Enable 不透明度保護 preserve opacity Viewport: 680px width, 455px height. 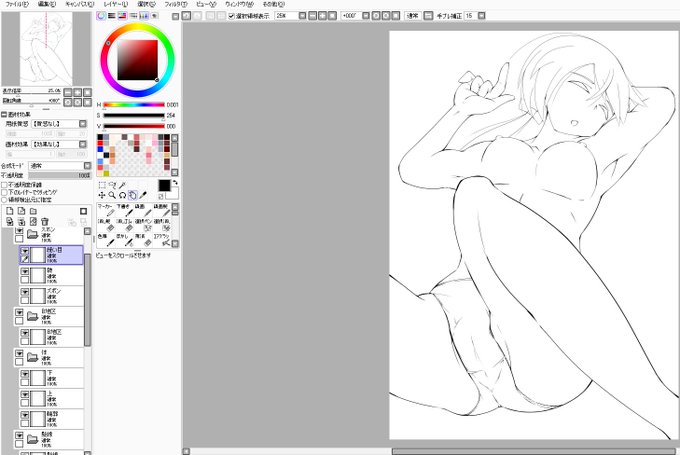tap(4, 185)
